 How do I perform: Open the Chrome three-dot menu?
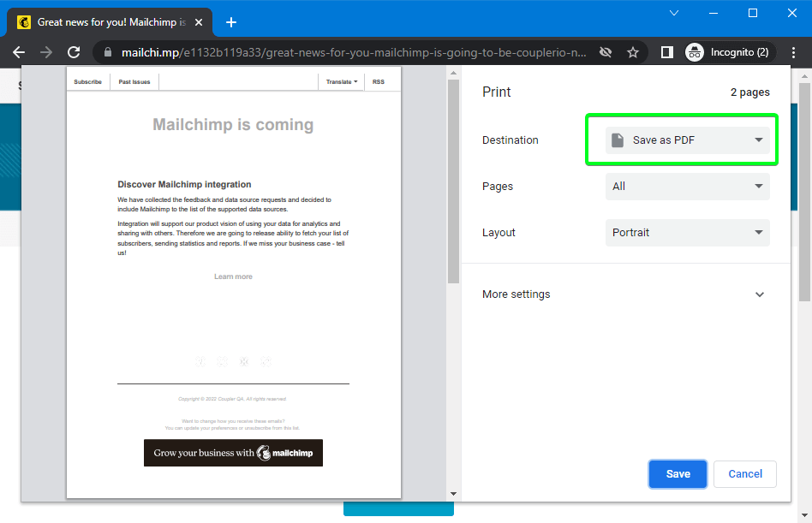point(793,52)
